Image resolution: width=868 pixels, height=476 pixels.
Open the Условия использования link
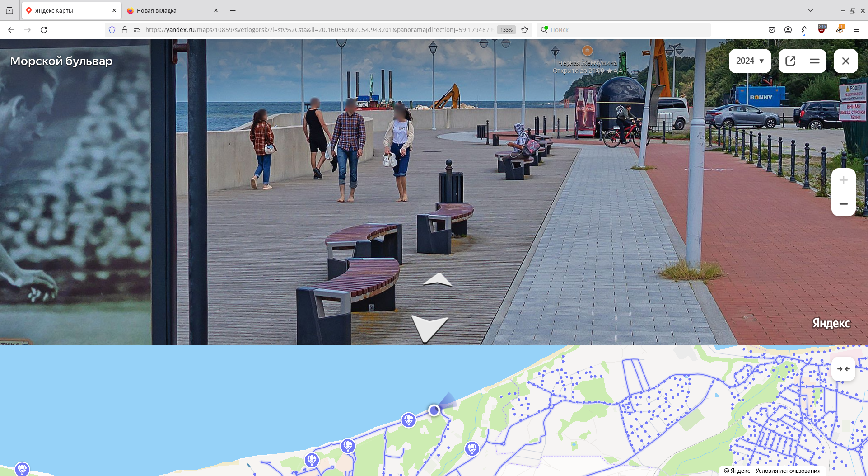point(788,471)
